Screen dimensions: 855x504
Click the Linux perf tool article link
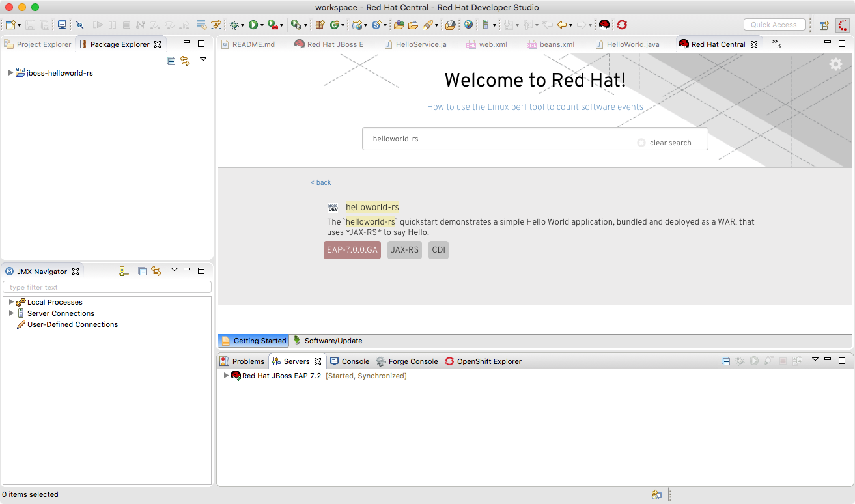(535, 107)
